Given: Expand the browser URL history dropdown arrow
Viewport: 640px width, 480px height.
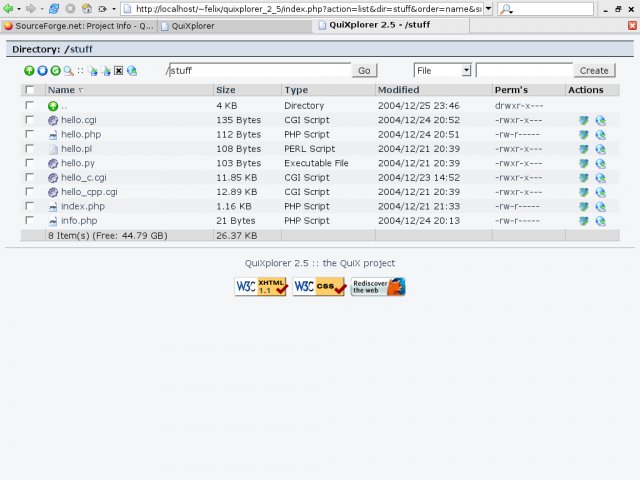Looking at the screenshot, I should (488, 8).
